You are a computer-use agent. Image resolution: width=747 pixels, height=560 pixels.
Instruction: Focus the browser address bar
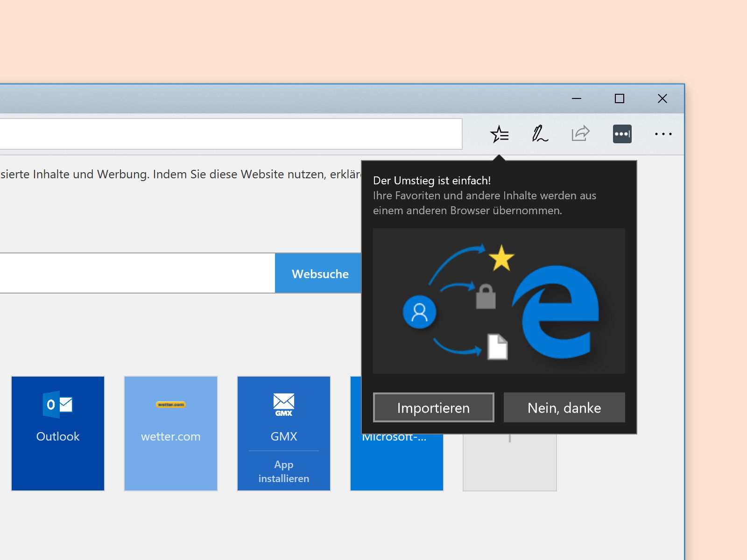click(x=231, y=134)
